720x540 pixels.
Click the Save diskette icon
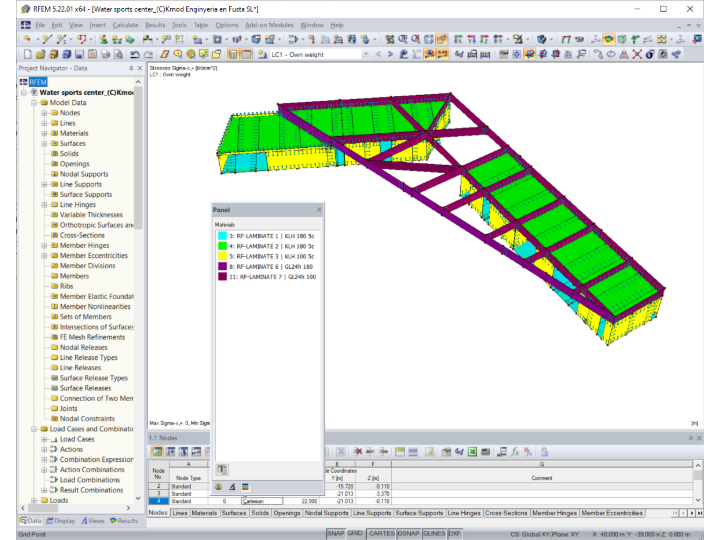click(79, 54)
